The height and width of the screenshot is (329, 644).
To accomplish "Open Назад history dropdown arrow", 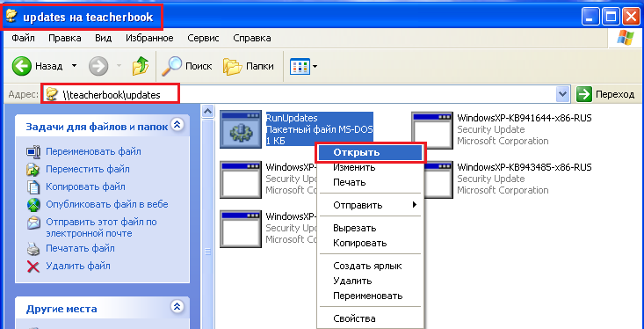I will pyautogui.click(x=75, y=66).
